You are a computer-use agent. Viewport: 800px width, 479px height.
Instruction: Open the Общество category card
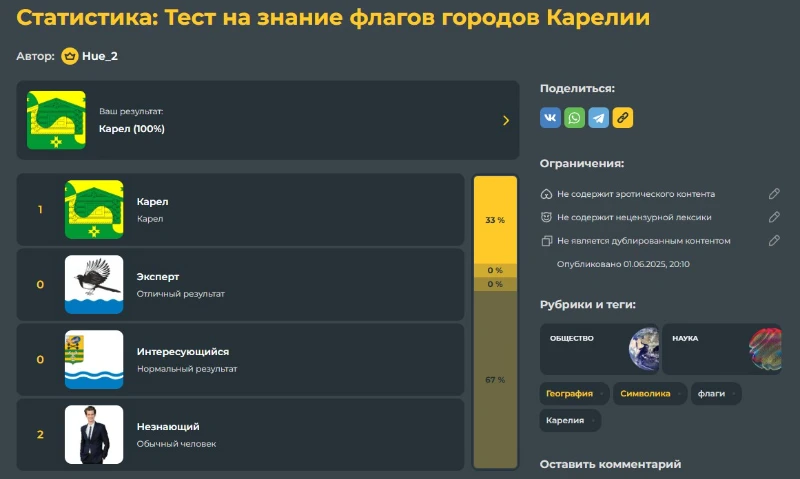click(599, 349)
